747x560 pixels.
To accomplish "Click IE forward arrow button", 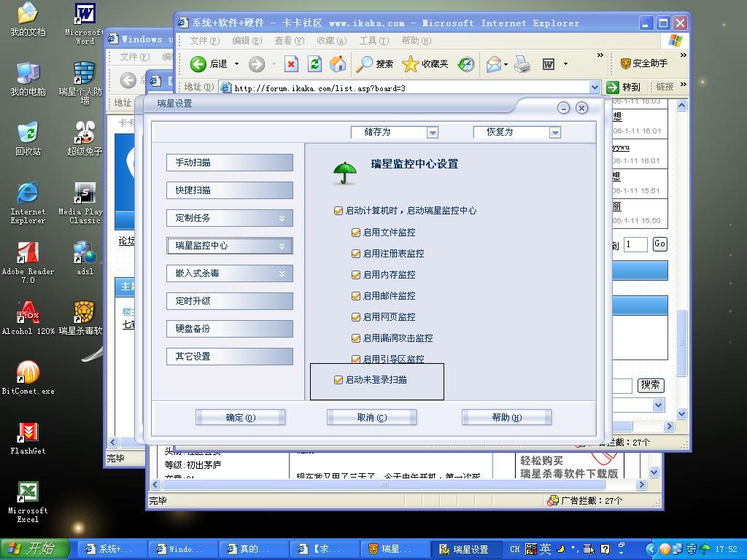I will point(256,64).
